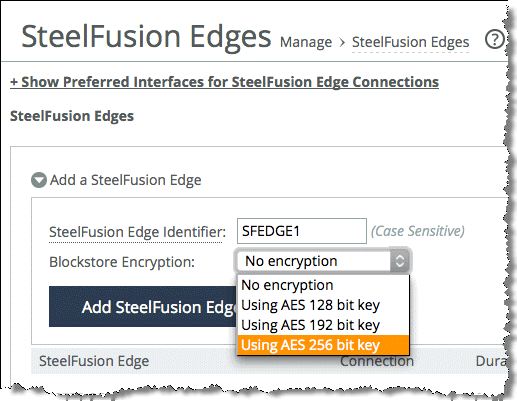Go to the Manage breadcrumb
The image size is (517, 401).
point(306,42)
